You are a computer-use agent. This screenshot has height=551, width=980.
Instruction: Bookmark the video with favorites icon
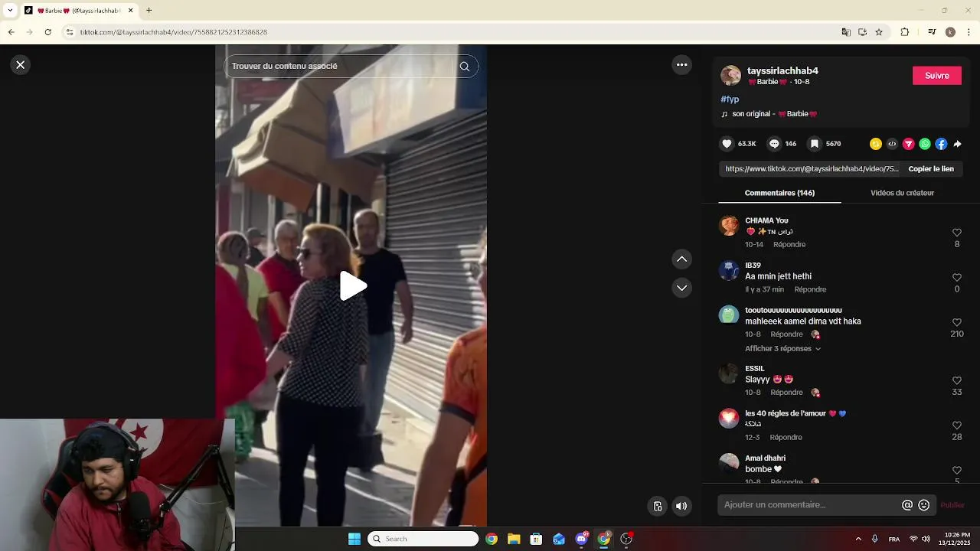[815, 144]
